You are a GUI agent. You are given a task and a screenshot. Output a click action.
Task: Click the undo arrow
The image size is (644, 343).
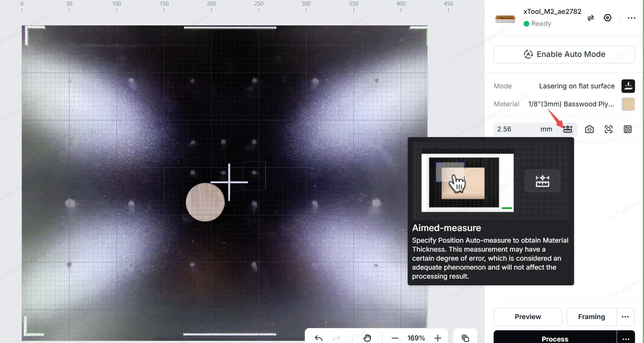pos(318,338)
